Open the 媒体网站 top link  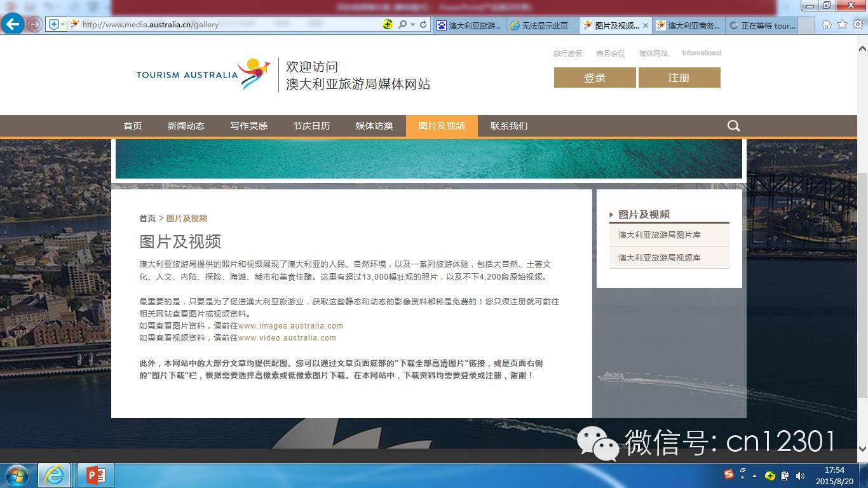pos(653,53)
